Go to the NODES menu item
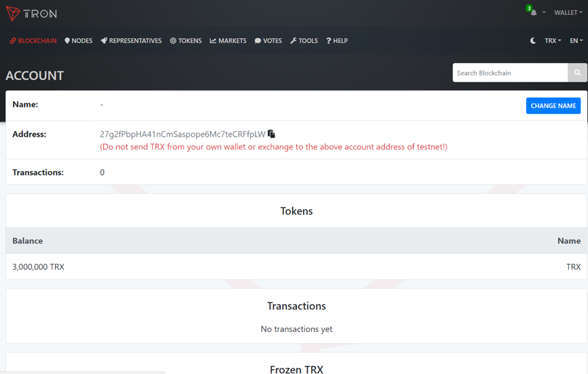The image size is (588, 374). [x=78, y=41]
